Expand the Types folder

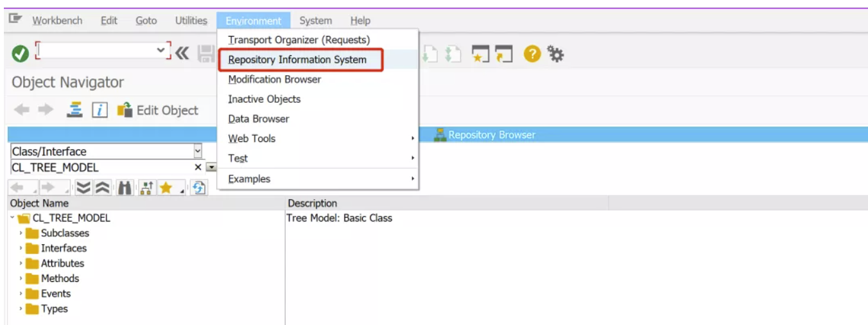coord(21,309)
